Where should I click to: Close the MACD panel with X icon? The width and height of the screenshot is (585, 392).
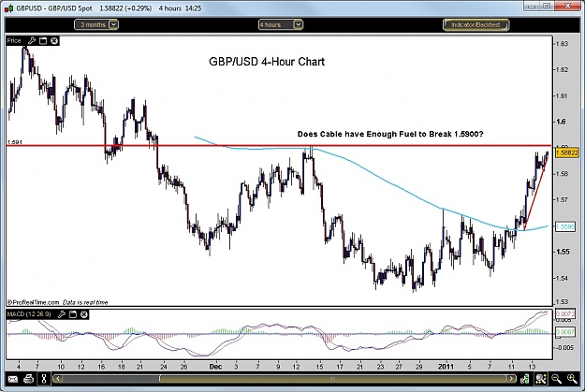tap(84, 314)
